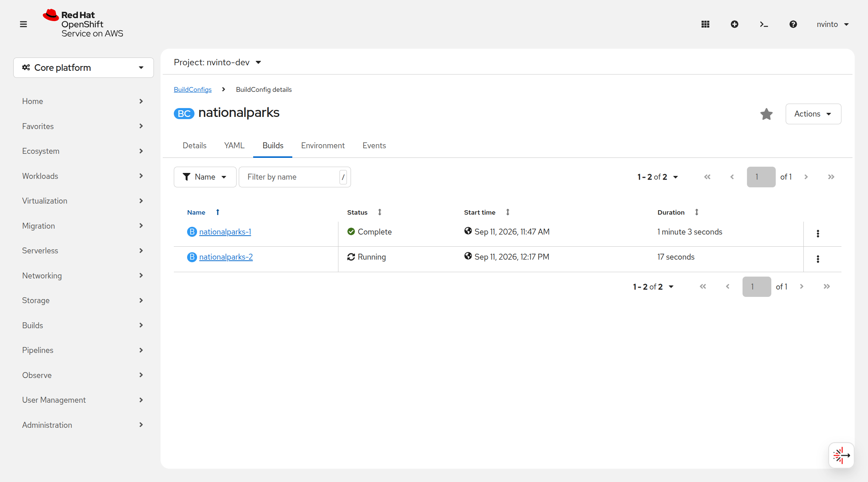Open the help question mark menu
Screen dimensions: 868x482
793,24
